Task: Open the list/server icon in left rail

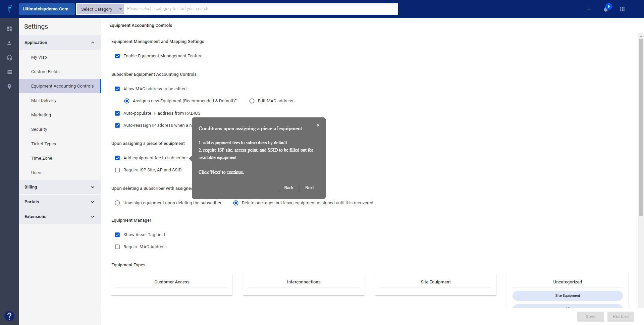Action: (x=9, y=72)
